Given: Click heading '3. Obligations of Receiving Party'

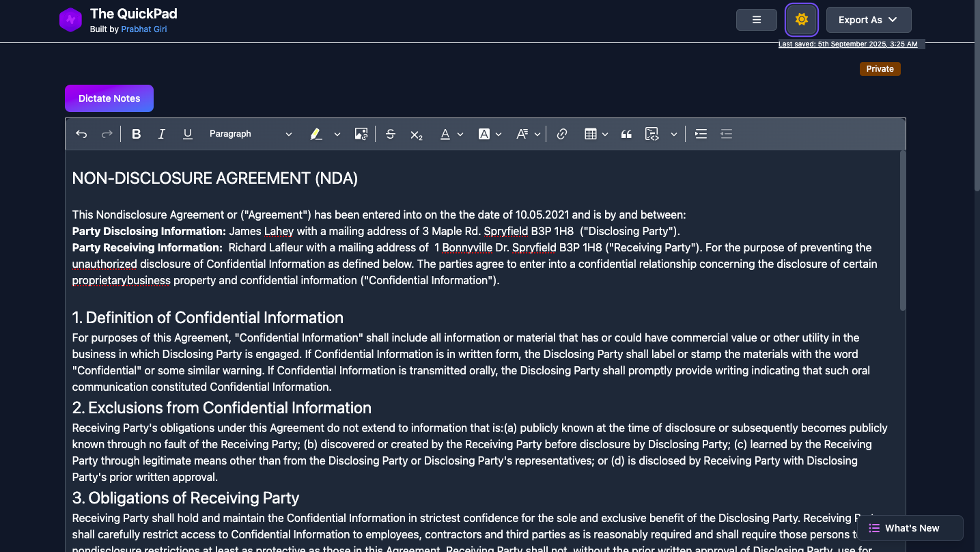Looking at the screenshot, I should click(186, 498).
